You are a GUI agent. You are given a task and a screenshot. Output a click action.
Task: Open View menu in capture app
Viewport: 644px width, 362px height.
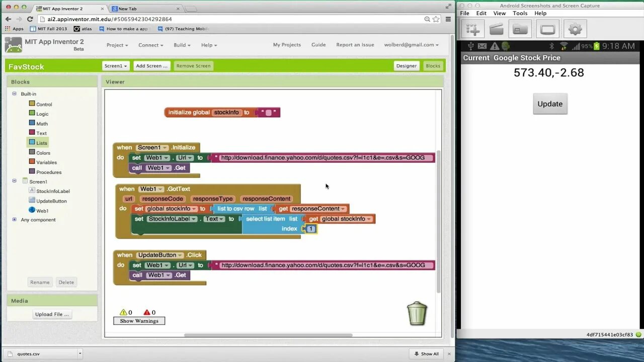[x=500, y=13]
